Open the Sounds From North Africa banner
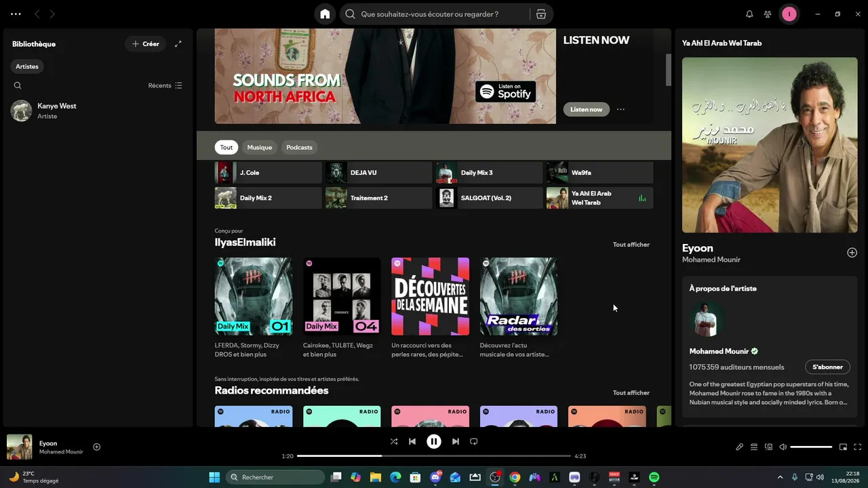Screen dimensions: 868x488 point(385,76)
